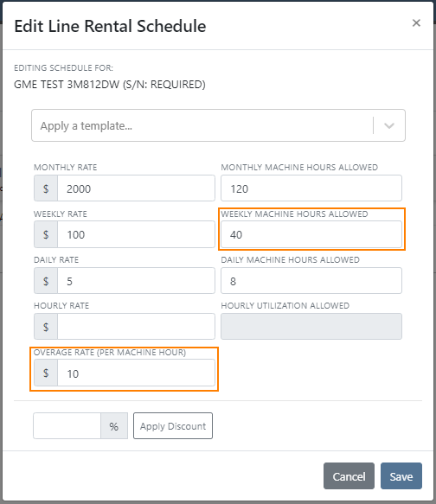
Task: Edit the Monthly Rate field
Action: [136, 188]
